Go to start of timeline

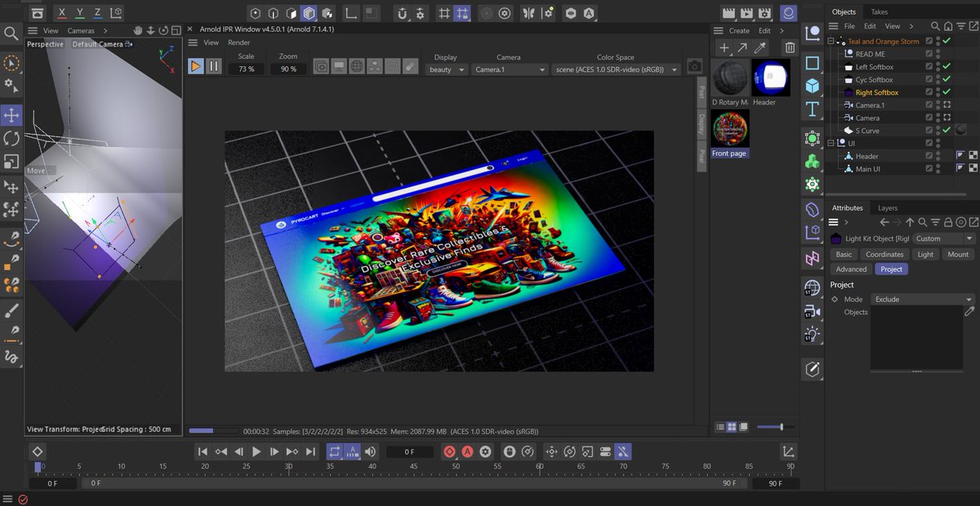point(203,451)
